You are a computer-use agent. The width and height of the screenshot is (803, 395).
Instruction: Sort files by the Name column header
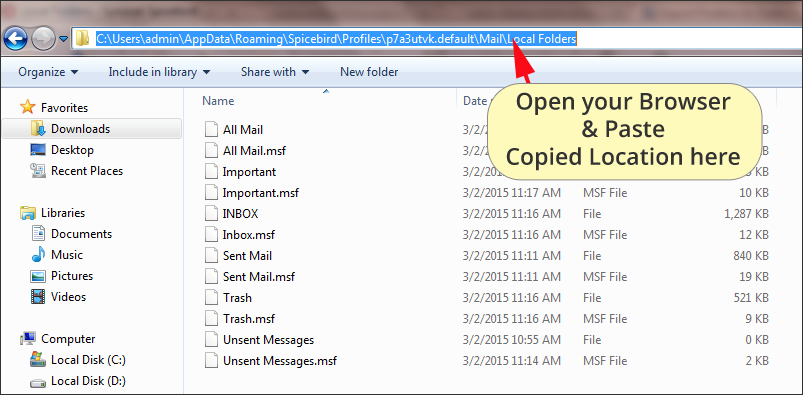point(218,101)
